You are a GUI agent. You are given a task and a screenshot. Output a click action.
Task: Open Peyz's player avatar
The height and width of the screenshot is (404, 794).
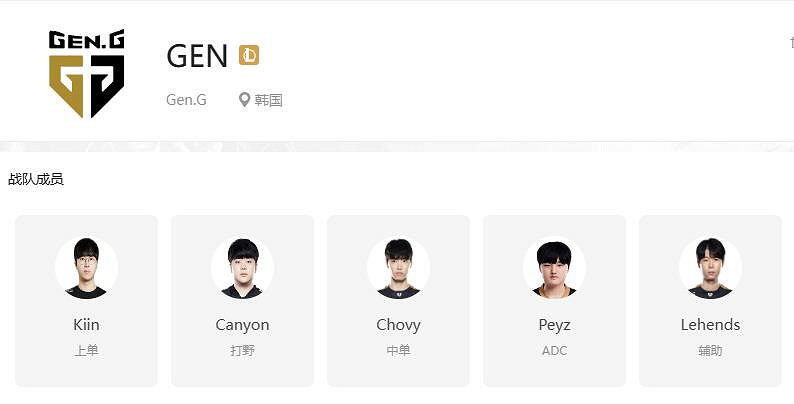tap(554, 267)
